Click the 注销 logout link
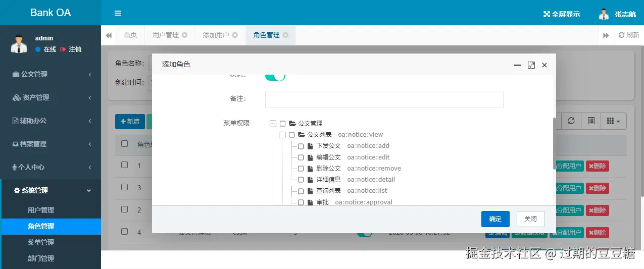Viewport: 644px width, 269px height. [71, 49]
